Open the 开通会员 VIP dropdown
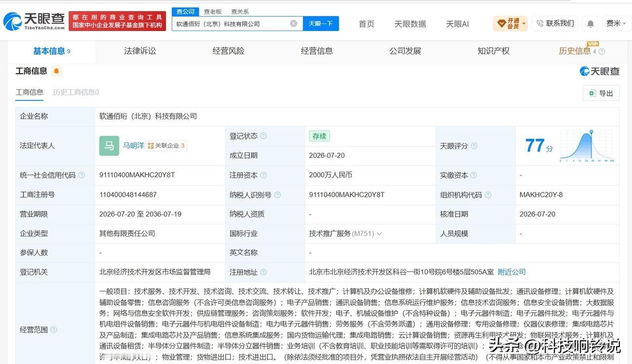This screenshot has width=632, height=364. coord(511,23)
